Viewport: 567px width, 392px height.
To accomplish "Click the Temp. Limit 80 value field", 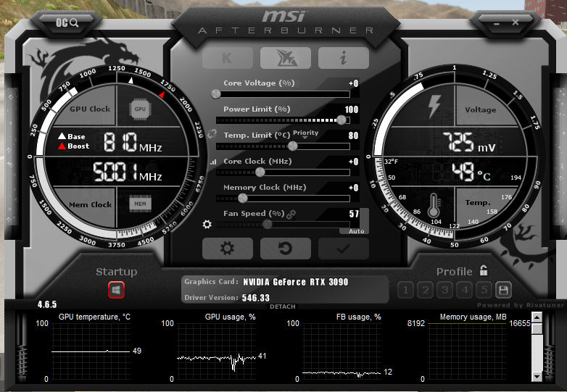I will (353, 135).
